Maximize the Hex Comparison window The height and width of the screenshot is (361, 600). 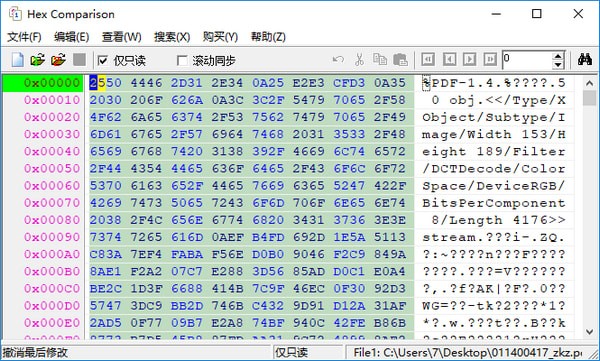tap(537, 14)
